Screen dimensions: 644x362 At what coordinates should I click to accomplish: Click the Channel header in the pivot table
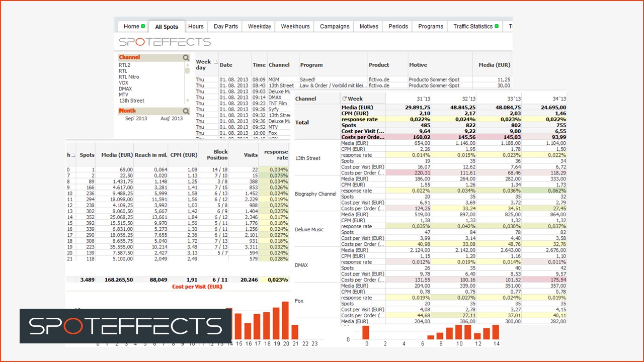pos(317,99)
